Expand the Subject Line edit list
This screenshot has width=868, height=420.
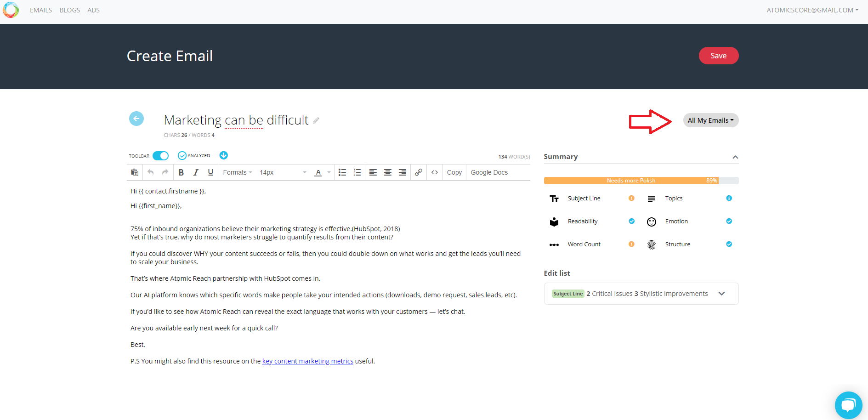721,294
